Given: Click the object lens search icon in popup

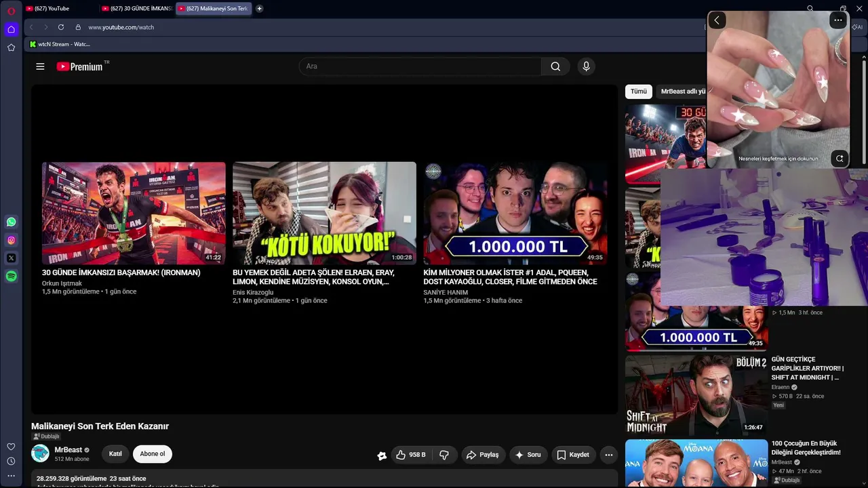Looking at the screenshot, I should (840, 159).
